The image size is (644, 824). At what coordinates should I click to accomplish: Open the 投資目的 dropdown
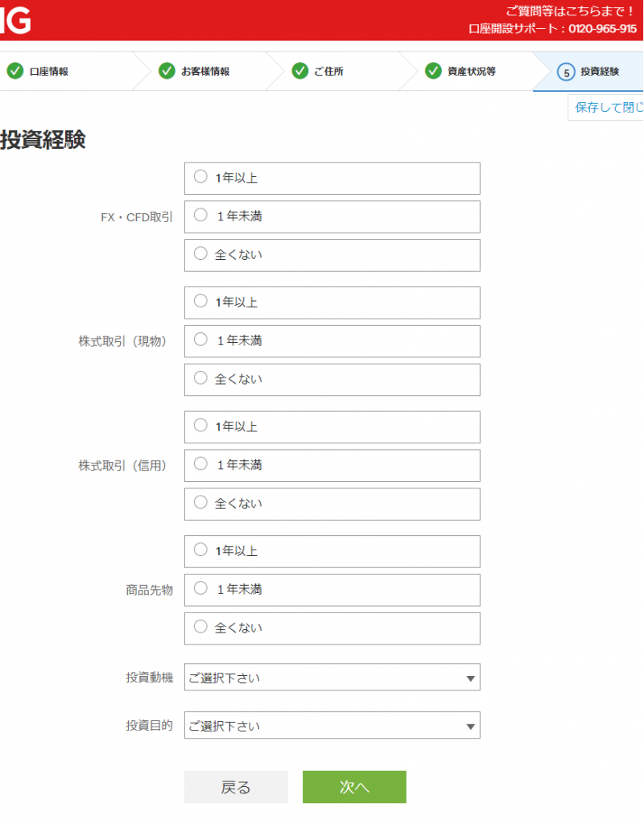(332, 725)
